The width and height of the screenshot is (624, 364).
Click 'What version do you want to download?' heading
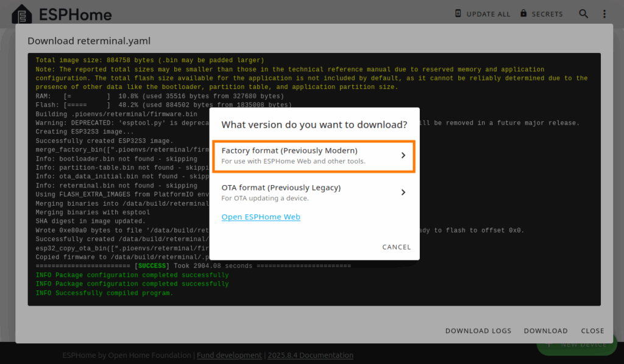314,125
